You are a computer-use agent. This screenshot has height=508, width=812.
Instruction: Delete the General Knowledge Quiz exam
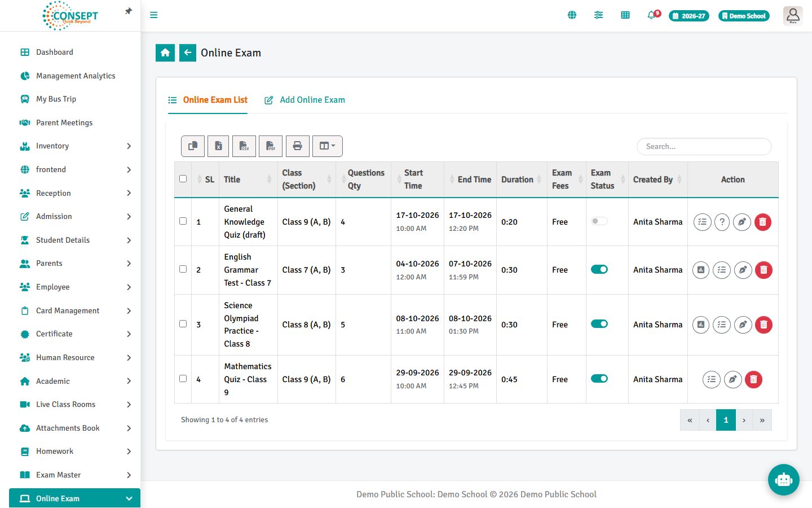[762, 222]
